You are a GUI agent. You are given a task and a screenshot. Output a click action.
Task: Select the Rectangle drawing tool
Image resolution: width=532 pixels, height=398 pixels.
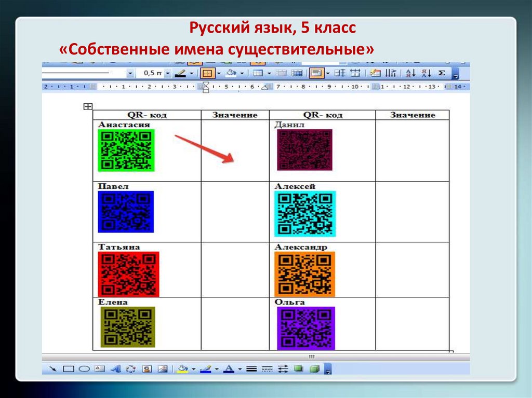[x=69, y=369]
